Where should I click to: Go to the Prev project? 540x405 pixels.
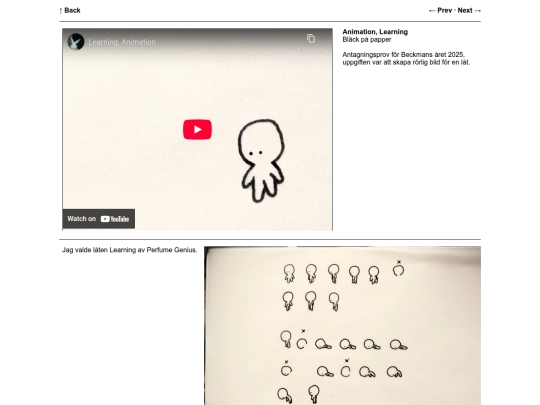click(440, 10)
